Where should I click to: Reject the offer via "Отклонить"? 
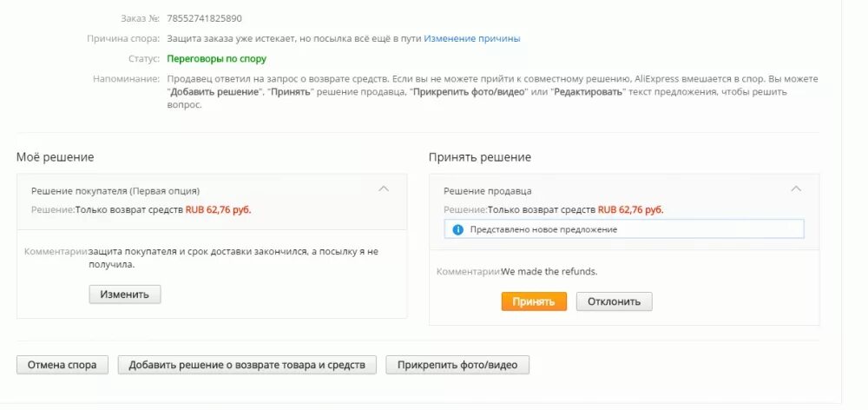pyautogui.click(x=614, y=301)
